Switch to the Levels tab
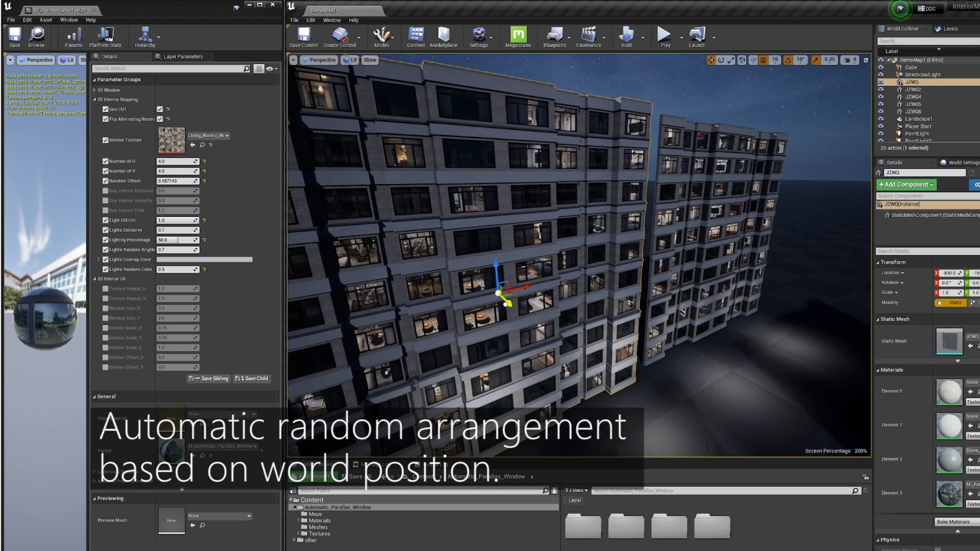Viewport: 980px width, 551px height. coord(947,29)
